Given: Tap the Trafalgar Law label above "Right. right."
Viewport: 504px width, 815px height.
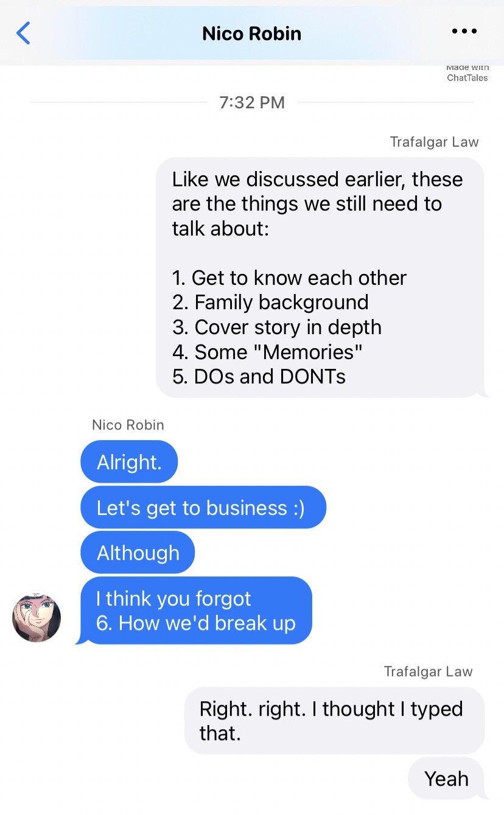Looking at the screenshot, I should pos(428,671).
